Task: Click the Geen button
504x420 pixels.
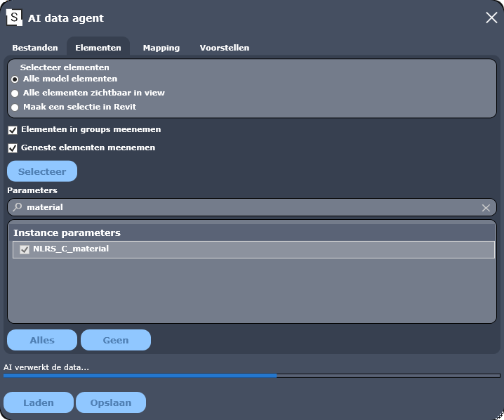Action: pyautogui.click(x=116, y=340)
